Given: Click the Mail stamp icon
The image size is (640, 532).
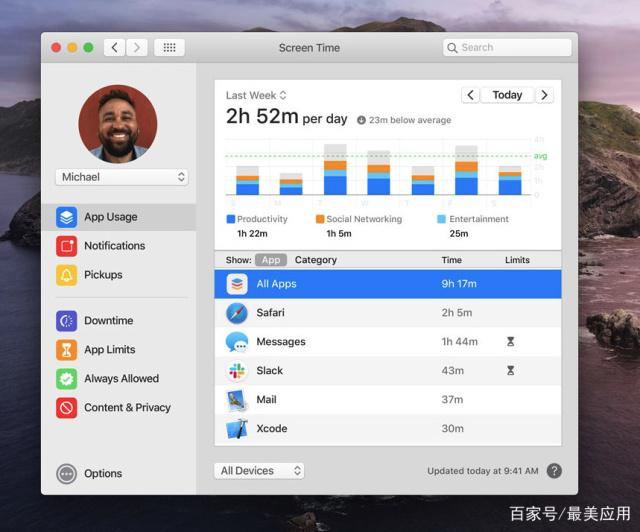Looking at the screenshot, I should pos(237,400).
